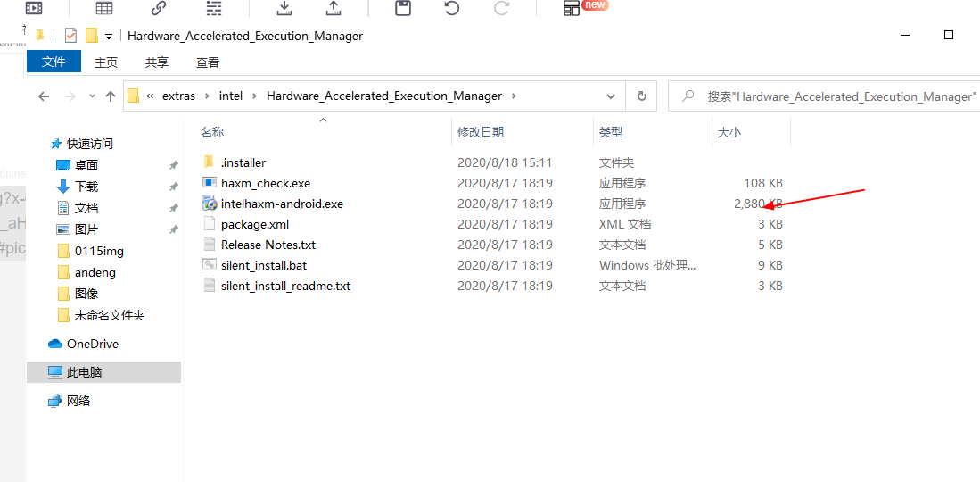
Task: Click the redo arrow icon
Action: coord(500,7)
